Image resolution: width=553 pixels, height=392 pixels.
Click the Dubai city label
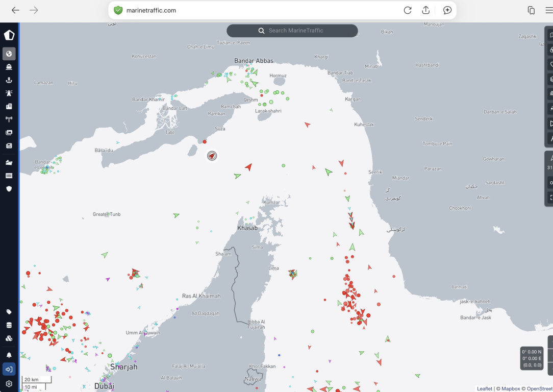105,386
